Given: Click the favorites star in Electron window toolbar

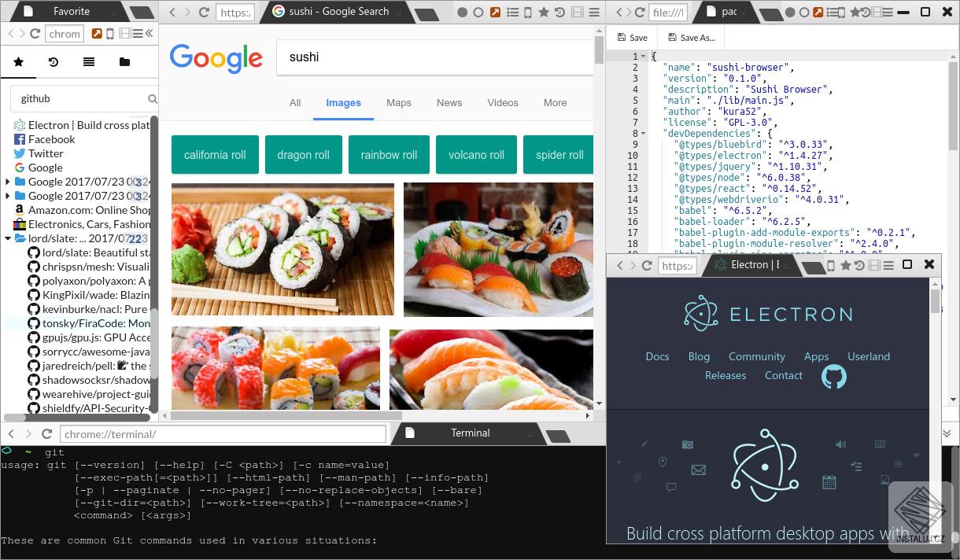Looking at the screenshot, I should 846,266.
